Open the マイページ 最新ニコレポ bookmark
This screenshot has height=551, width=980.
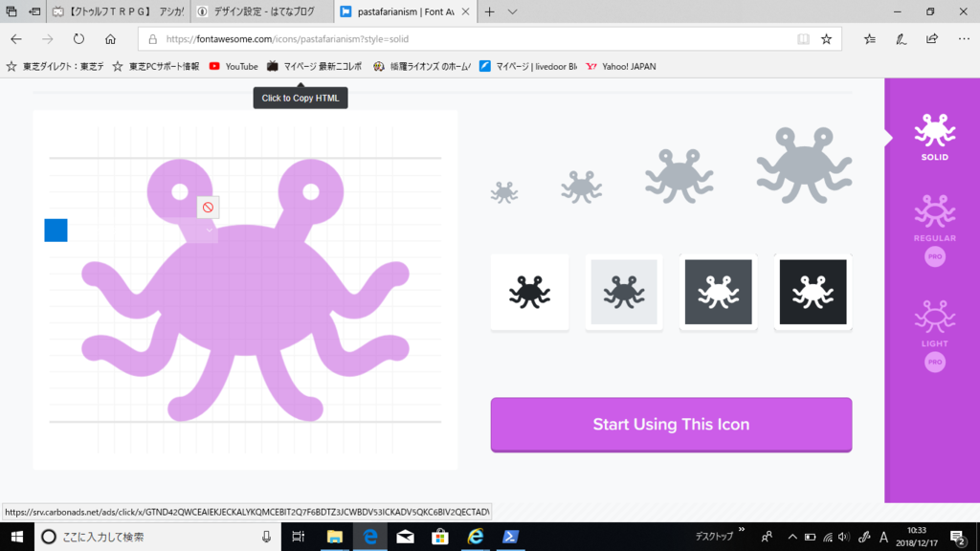pos(314,66)
